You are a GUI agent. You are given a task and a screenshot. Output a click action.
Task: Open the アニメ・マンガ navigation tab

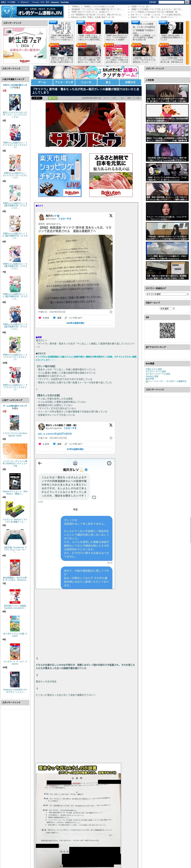click(x=64, y=82)
